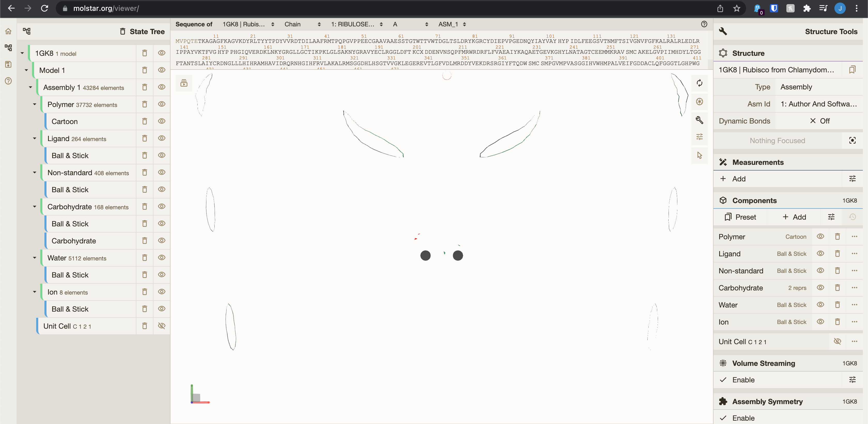Screen dimensions: 868x424
Task: Show the hidden Unit Cell in state tree
Action: 161,326
